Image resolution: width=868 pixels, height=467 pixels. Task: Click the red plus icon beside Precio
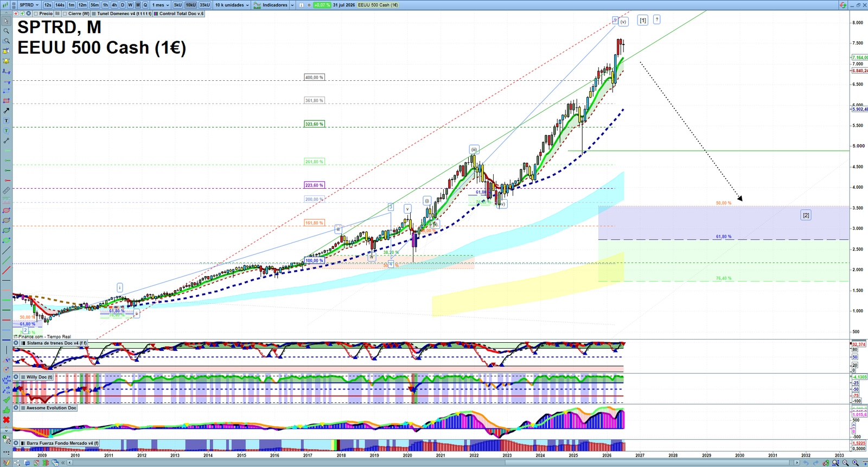(16, 13)
